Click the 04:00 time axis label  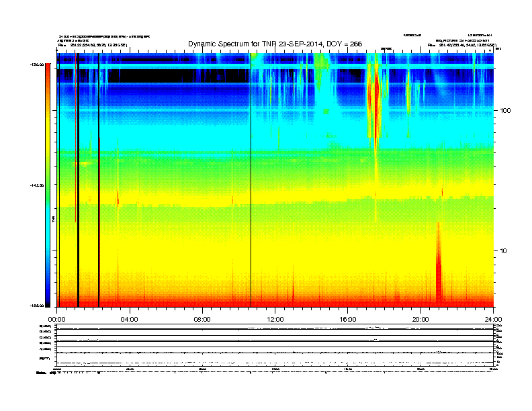[130, 320]
